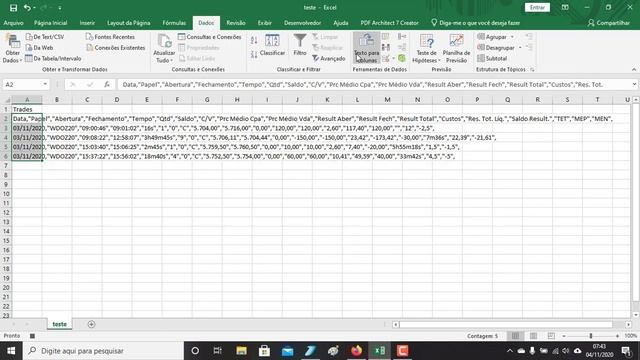Viewport: 640px width, 360px height.
Task: Switch to the Fórmulas tab
Action: click(x=174, y=23)
